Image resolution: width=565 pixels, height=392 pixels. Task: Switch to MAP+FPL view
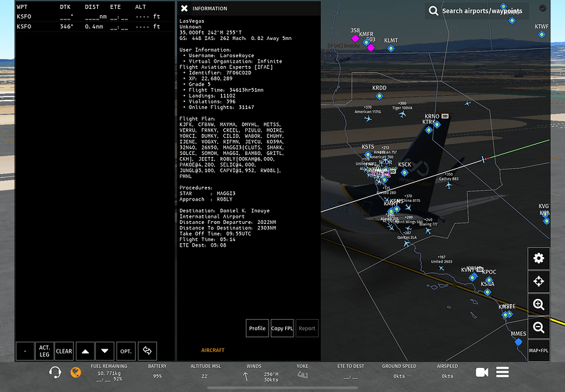[539, 351]
